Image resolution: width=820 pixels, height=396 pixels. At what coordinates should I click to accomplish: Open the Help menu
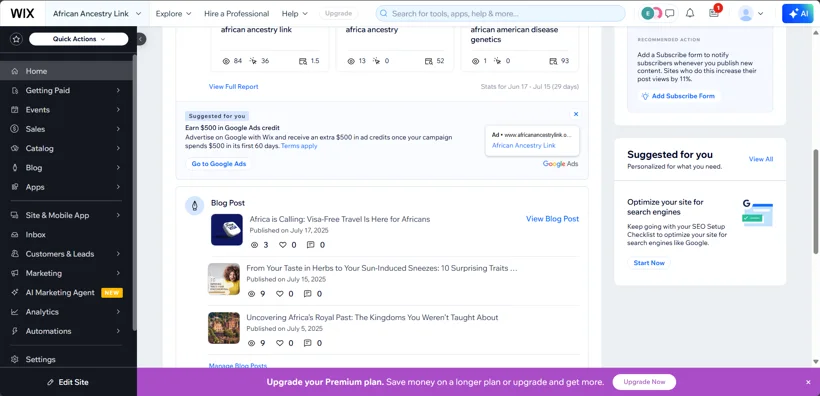[x=295, y=14]
